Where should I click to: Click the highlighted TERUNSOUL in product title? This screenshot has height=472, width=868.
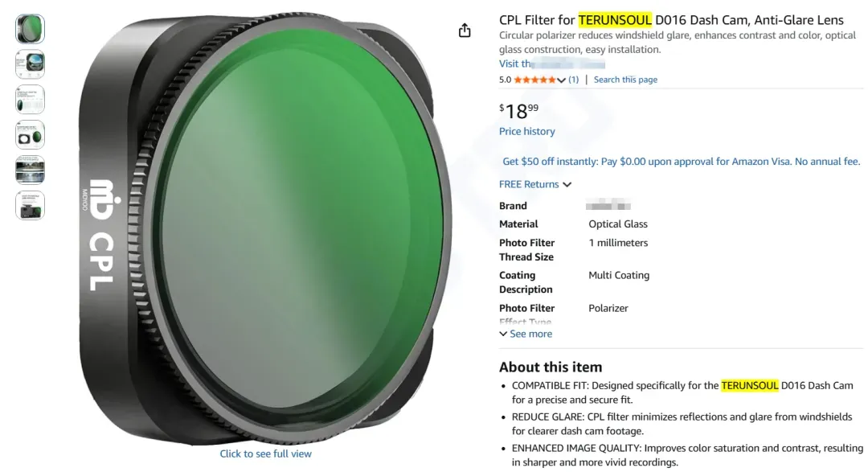(615, 20)
